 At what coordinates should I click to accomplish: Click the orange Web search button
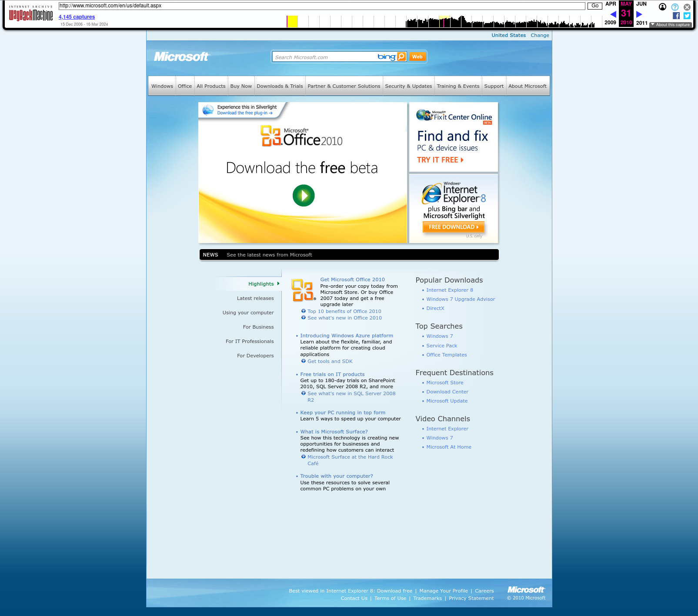(417, 57)
